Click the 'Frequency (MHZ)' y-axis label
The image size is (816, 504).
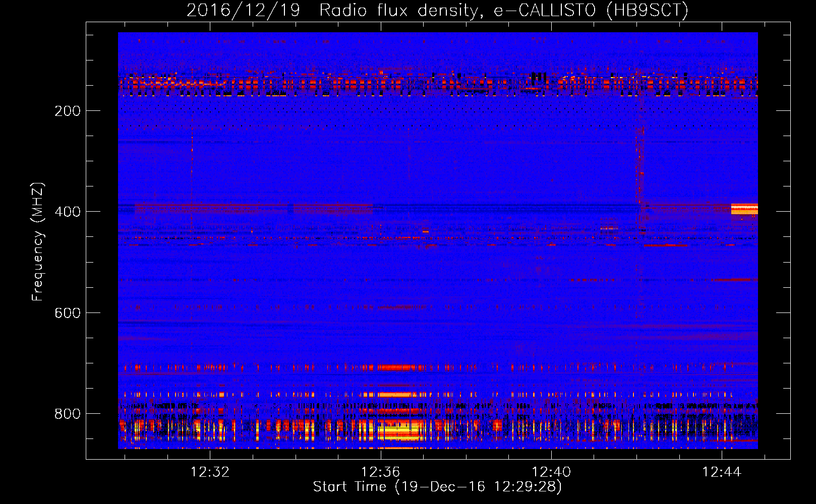click(x=38, y=242)
